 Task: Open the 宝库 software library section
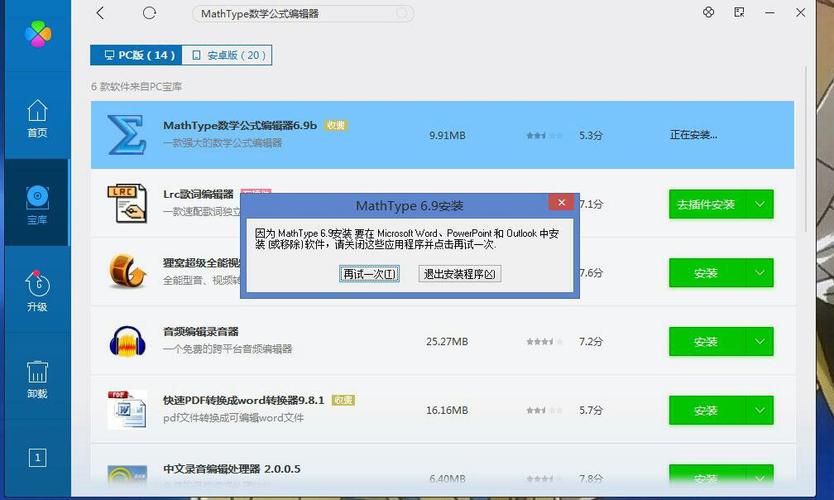pos(37,205)
